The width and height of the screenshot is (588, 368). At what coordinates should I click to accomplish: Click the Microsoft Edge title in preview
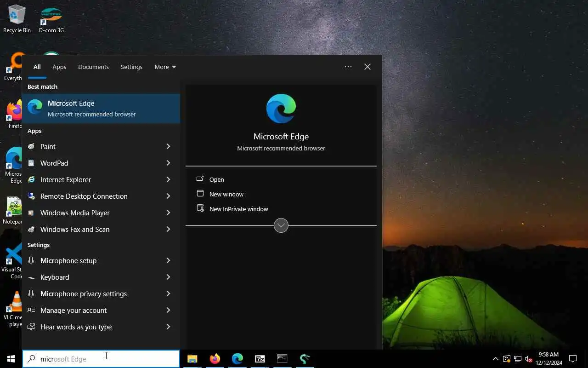[281, 137]
